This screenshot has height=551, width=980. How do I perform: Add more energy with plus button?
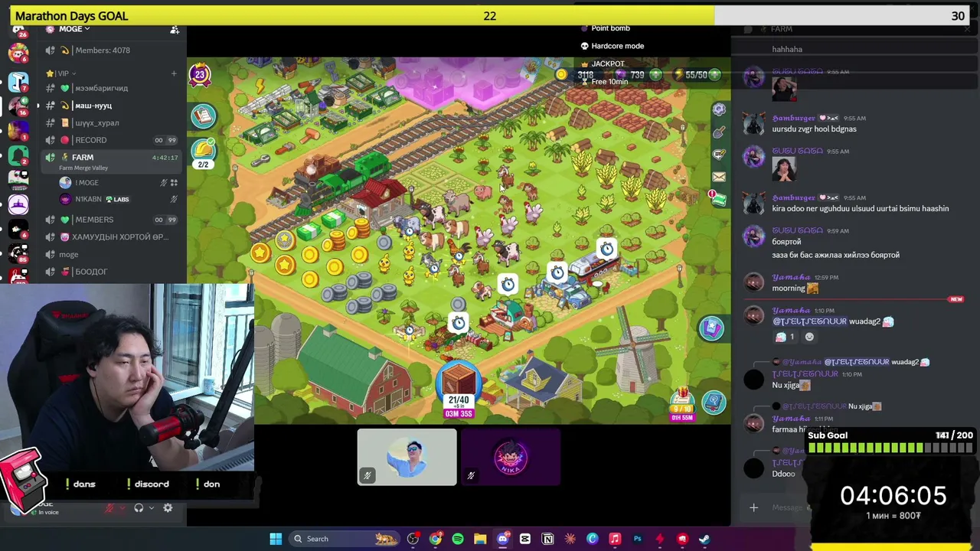click(x=714, y=75)
